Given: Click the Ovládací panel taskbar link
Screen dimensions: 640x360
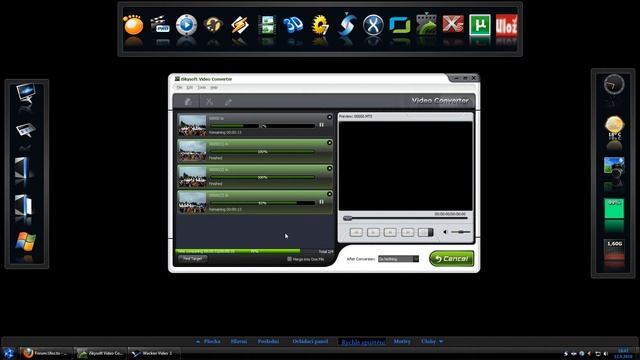Looking at the screenshot, I should (x=310, y=342).
